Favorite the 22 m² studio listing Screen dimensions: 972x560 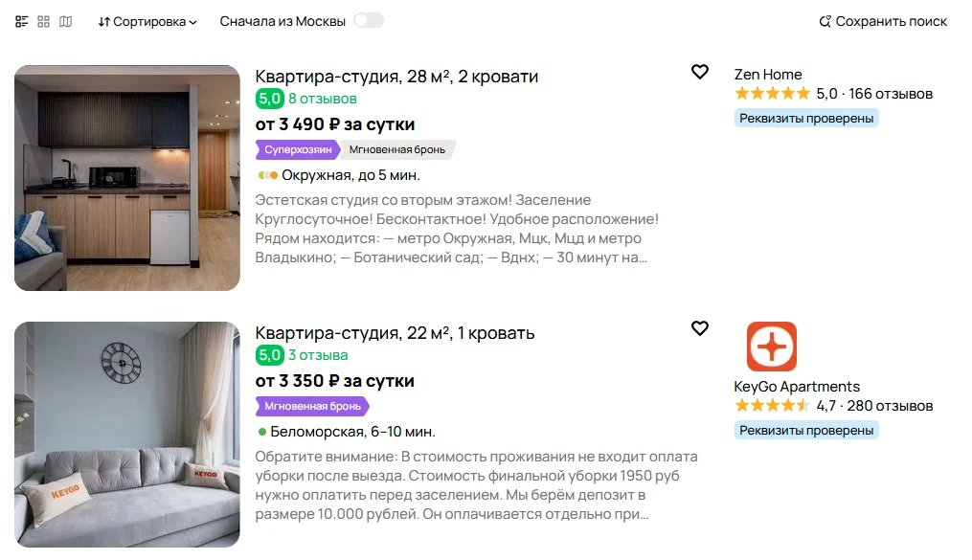coord(700,328)
